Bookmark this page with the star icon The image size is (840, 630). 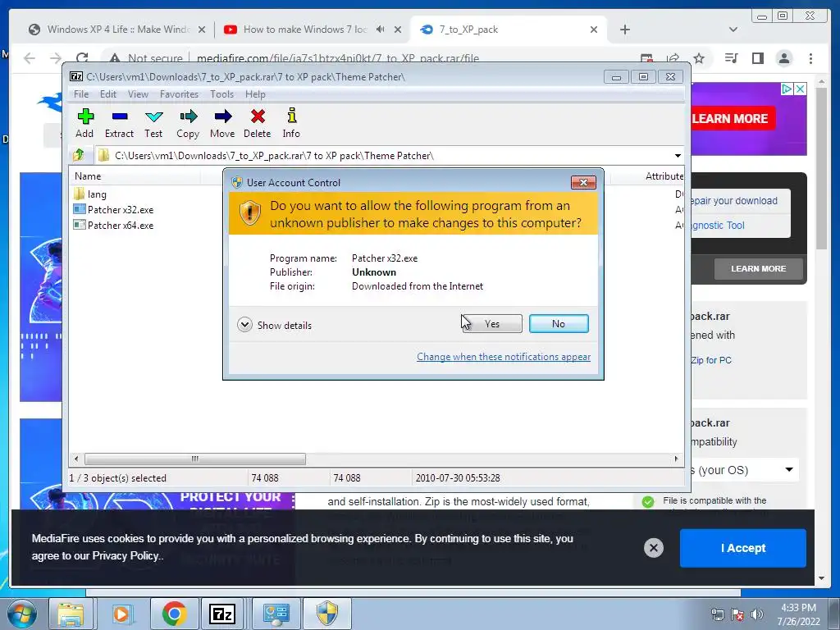click(699, 58)
